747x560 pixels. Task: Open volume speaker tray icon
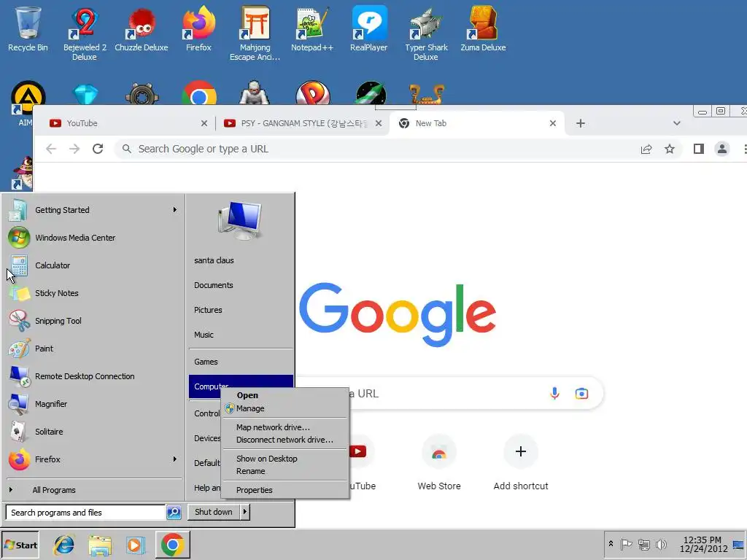[x=661, y=545]
